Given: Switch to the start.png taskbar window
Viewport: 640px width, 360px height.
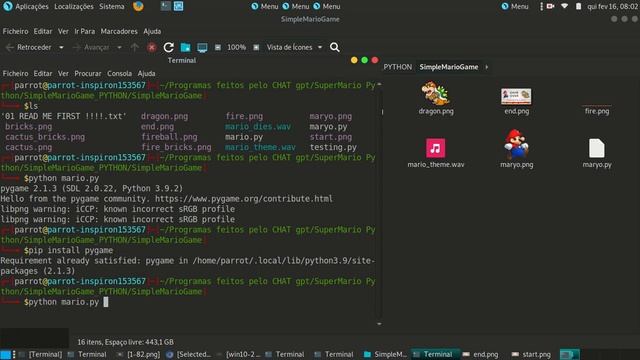Looking at the screenshot, I should (x=531, y=354).
